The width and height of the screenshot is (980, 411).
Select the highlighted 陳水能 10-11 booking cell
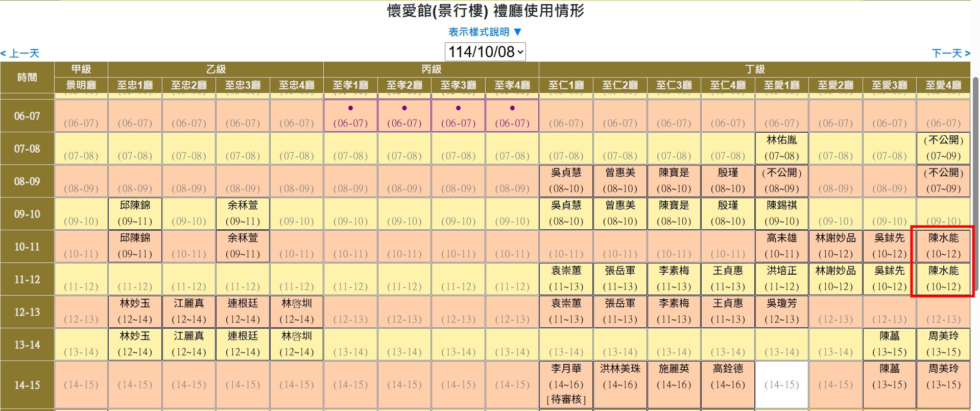943,246
